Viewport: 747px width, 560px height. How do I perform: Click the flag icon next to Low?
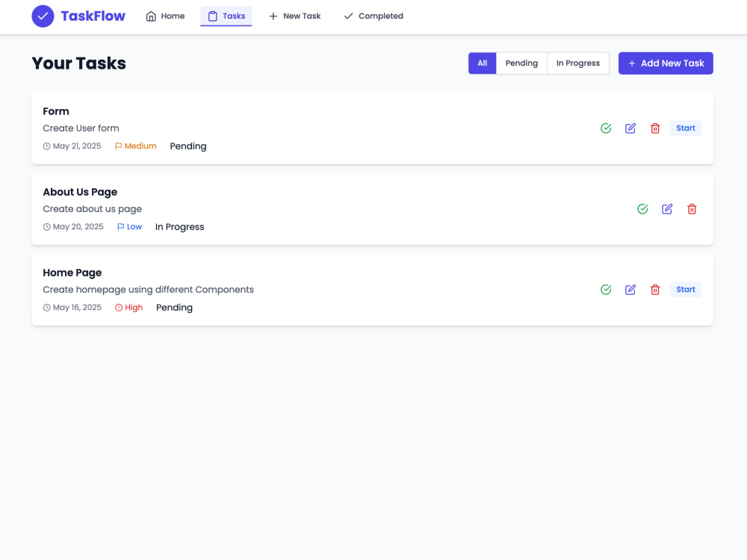tap(120, 227)
